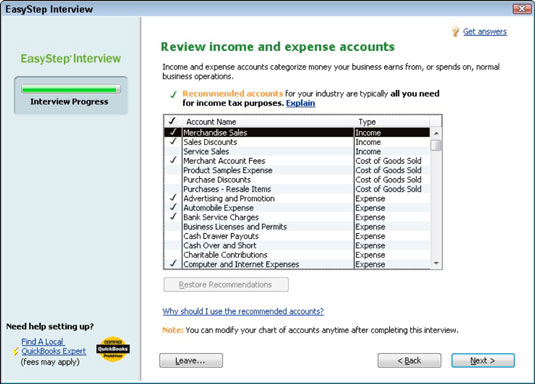Viewport: 535px width, 384px height.
Task: Select the Computer and Internet Expenses row name
Action: click(x=241, y=264)
